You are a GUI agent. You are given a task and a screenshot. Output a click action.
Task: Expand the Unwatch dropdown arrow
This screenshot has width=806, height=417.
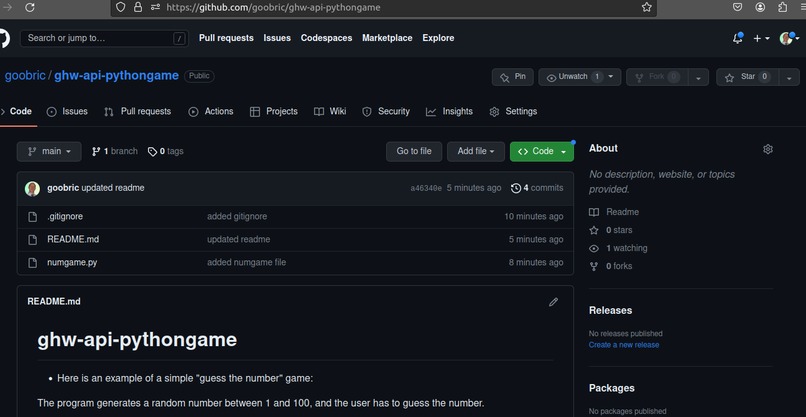(612, 77)
